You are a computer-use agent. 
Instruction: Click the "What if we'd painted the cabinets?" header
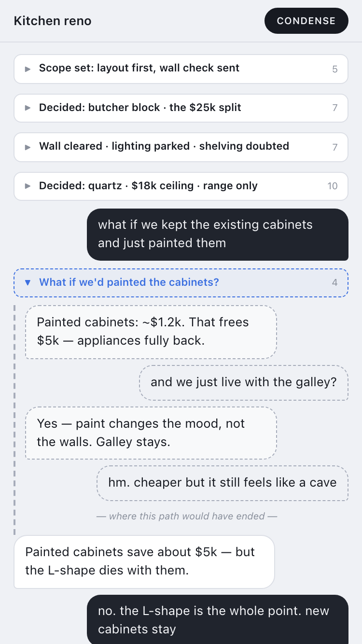pyautogui.click(x=181, y=282)
